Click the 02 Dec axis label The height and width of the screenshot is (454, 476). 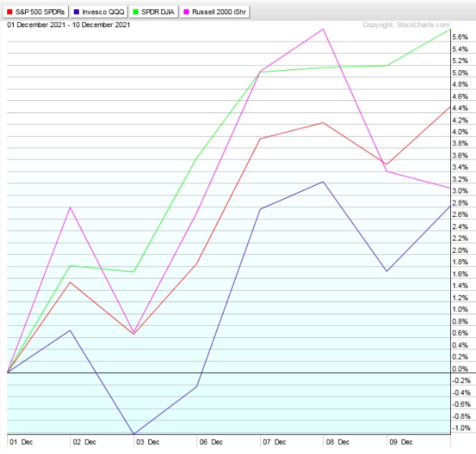pos(85,442)
